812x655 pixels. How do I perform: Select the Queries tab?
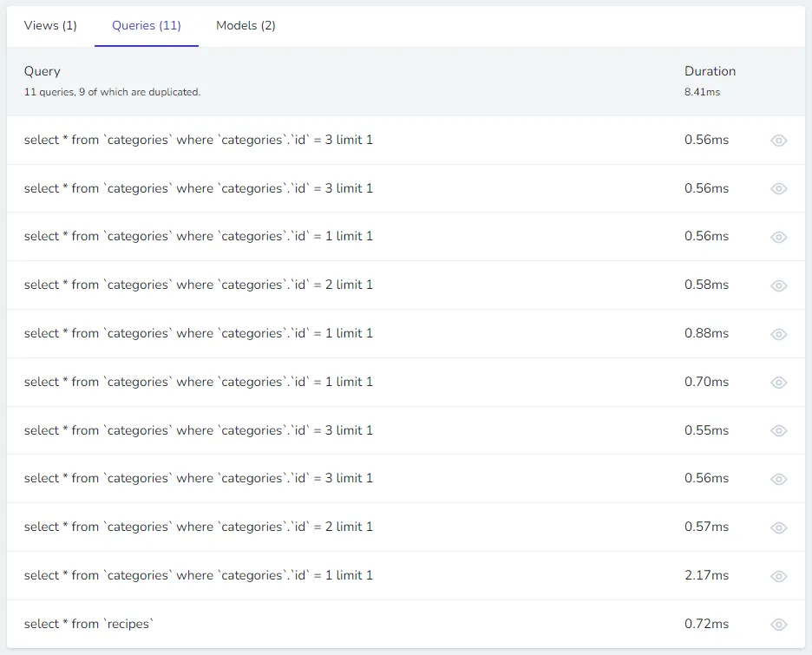[146, 25]
